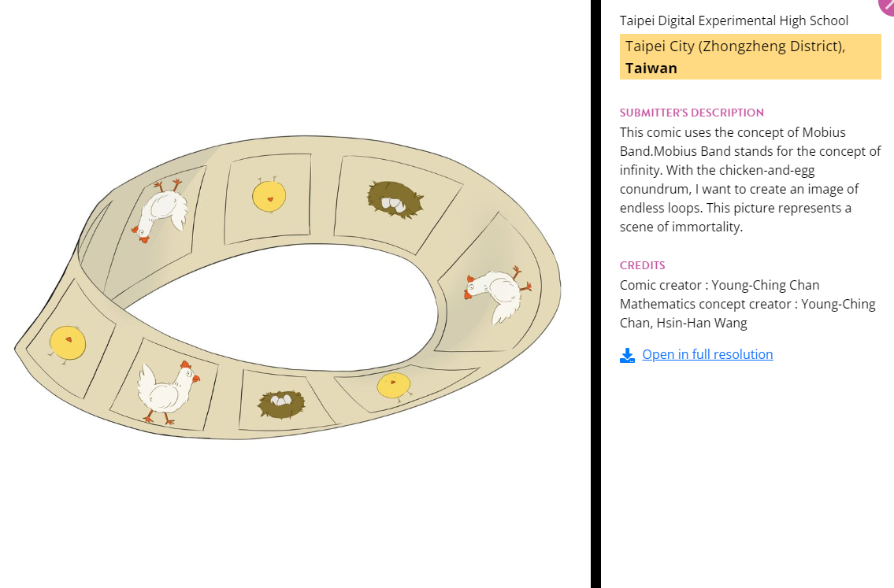
Task: Click the yellow chick in the bottom-right panel
Action: coord(393,386)
